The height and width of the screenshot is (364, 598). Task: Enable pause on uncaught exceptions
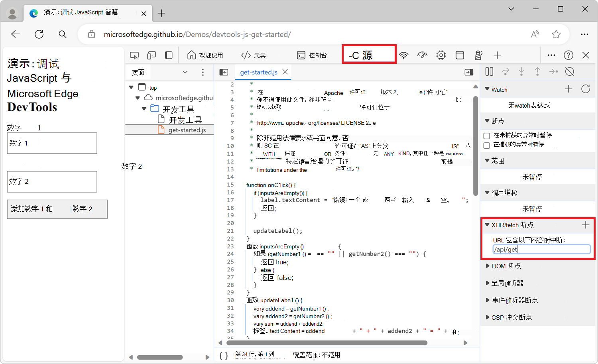[487, 136]
